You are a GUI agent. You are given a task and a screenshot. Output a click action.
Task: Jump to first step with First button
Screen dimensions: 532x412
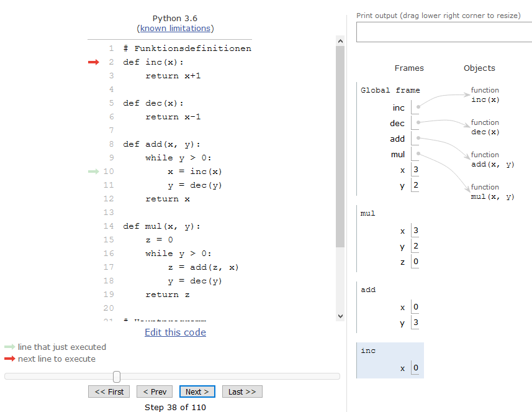click(x=109, y=391)
